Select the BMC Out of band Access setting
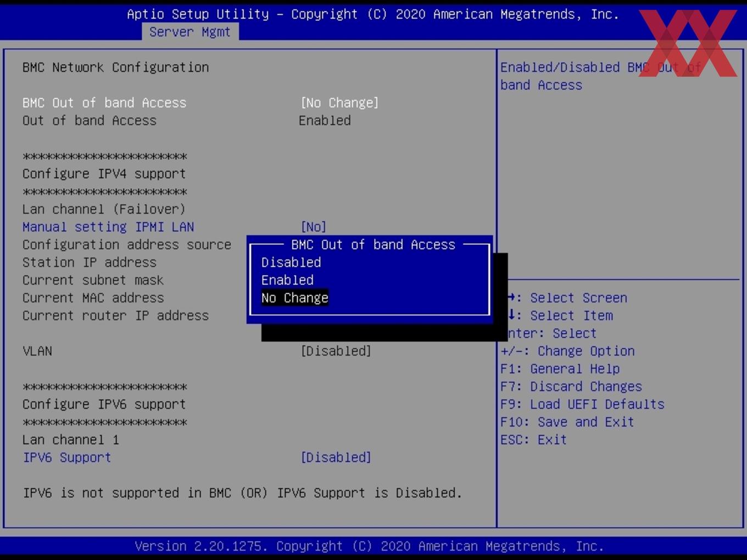The image size is (747, 560). click(x=104, y=103)
